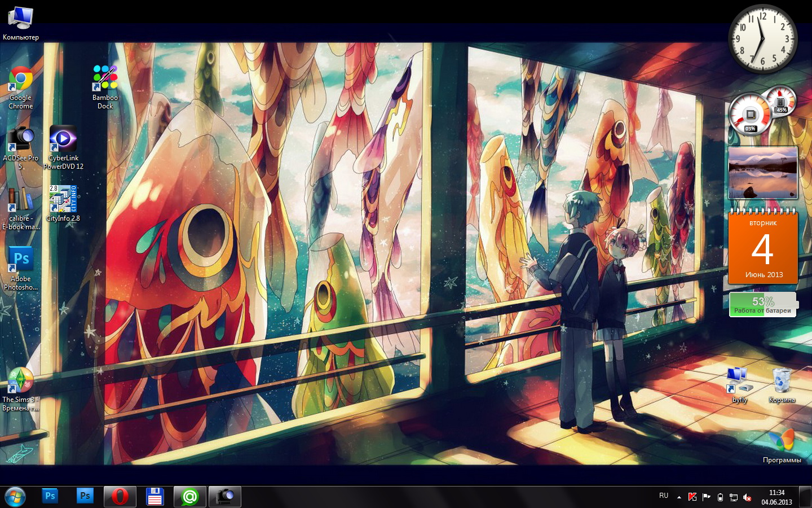
Task: Open the network connection tray icon
Action: point(734,497)
